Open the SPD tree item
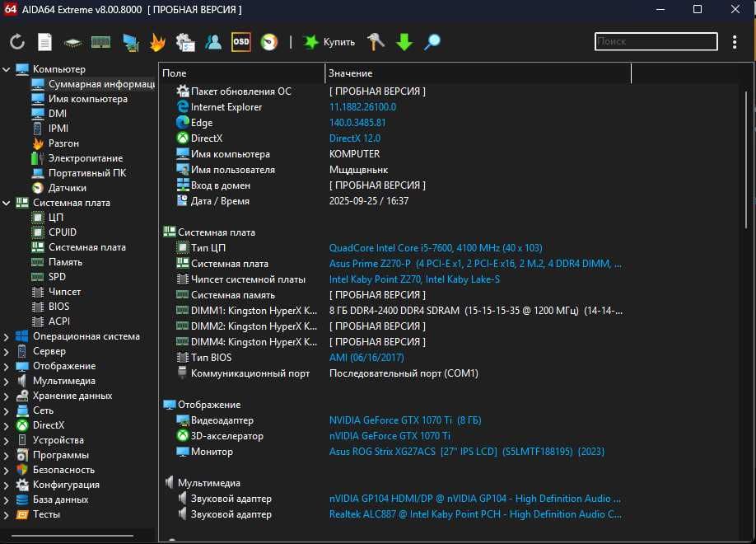The height and width of the screenshot is (544, 756). 49,277
